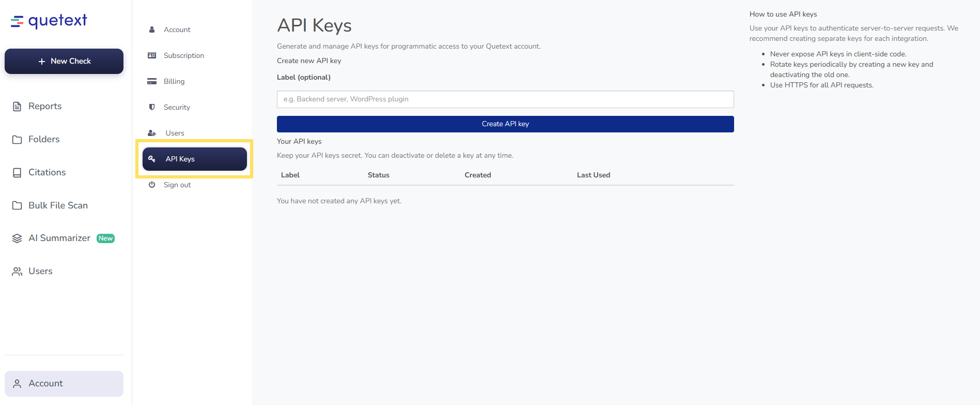This screenshot has width=980, height=405.
Task: Open Account in settings menu
Action: click(x=177, y=30)
